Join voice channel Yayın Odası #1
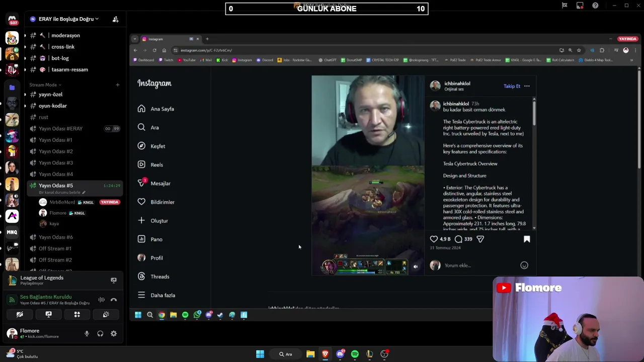644x362 pixels. click(74, 140)
